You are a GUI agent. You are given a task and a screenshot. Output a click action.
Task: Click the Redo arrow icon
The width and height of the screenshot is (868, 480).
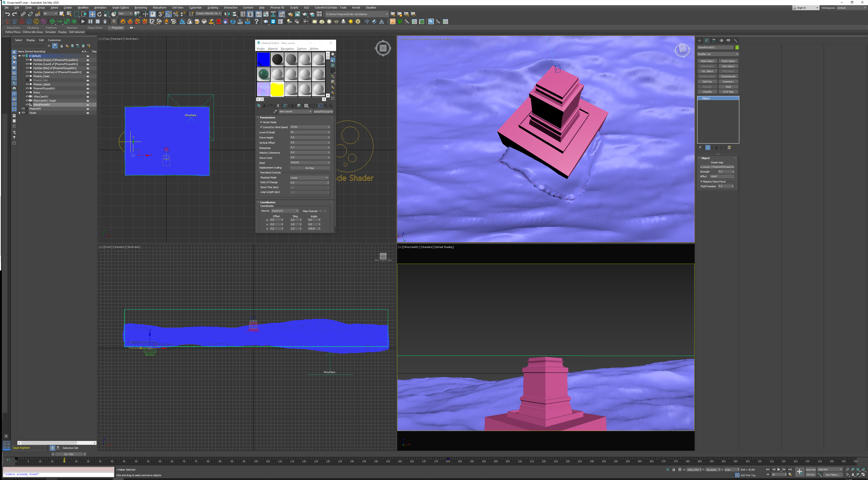pos(14,14)
